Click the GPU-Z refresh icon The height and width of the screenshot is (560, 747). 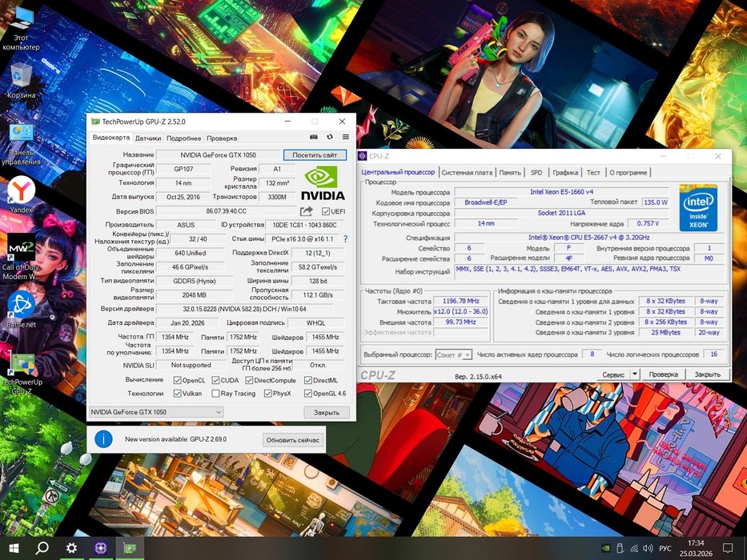click(x=329, y=138)
